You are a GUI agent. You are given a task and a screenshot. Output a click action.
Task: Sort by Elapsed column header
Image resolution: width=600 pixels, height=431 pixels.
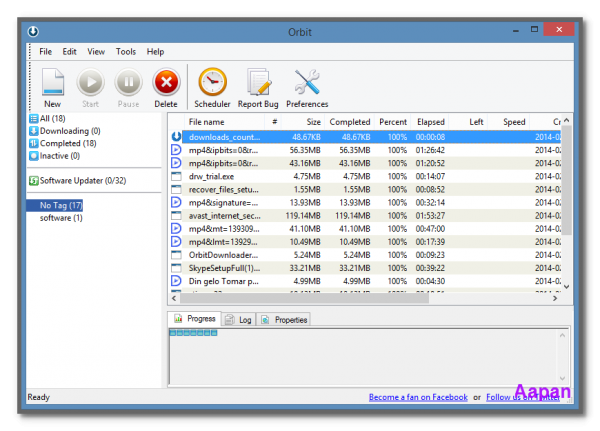click(430, 122)
